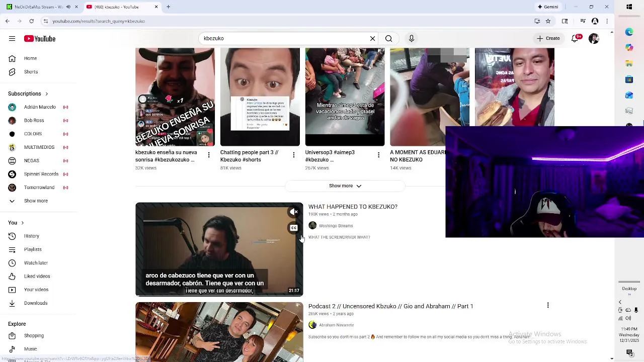
Task: Open Google Lens search icon in toolbar
Action: (565, 21)
